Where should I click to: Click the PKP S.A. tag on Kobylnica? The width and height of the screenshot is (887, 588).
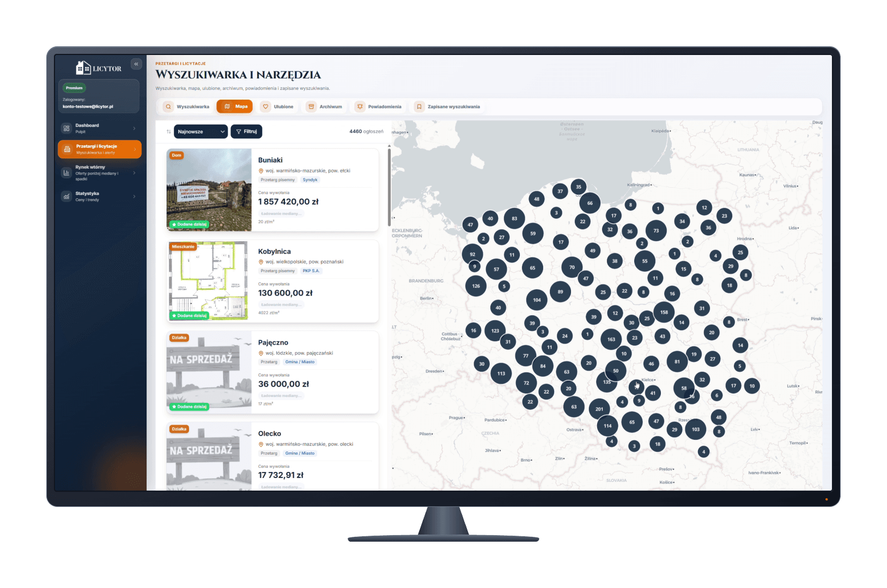click(311, 271)
